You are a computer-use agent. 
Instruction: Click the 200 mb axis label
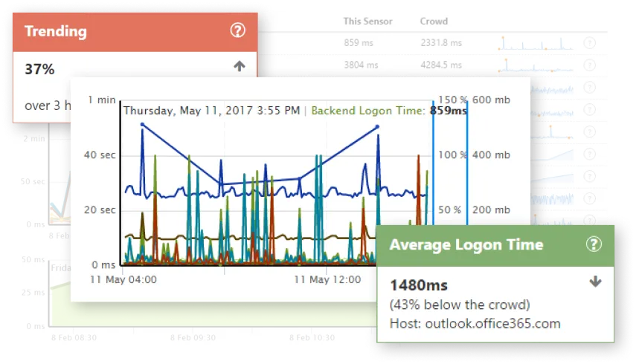pos(491,209)
